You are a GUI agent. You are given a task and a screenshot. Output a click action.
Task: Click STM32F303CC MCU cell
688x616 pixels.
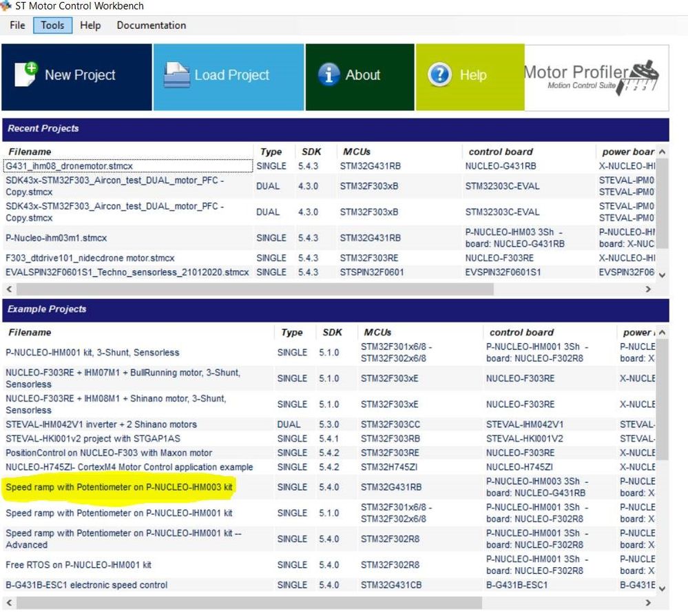click(390, 424)
